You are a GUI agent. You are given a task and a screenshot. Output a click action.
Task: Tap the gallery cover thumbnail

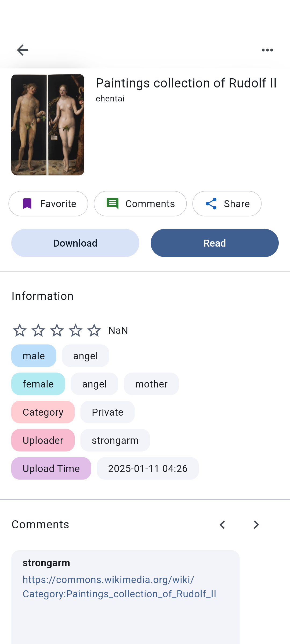pyautogui.click(x=48, y=125)
